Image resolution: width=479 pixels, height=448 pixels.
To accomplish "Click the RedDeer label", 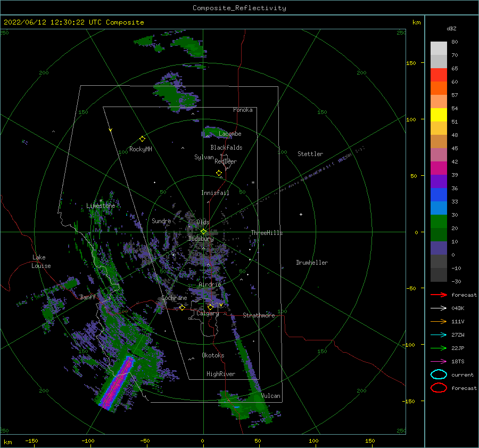I will [x=226, y=161].
